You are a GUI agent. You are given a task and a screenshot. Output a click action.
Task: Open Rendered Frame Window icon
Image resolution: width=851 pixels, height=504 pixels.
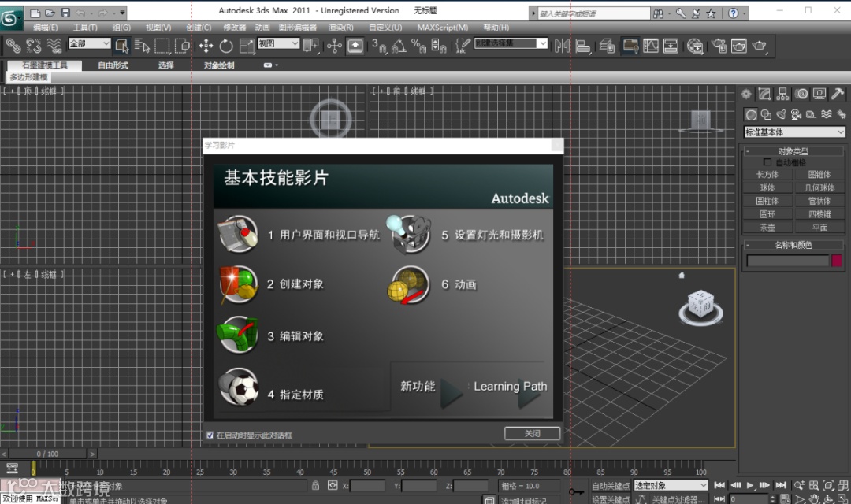coord(739,46)
